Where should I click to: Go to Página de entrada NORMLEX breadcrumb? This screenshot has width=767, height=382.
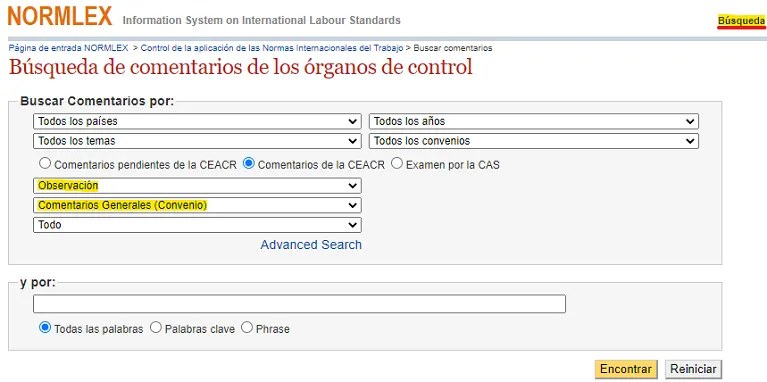[68, 48]
